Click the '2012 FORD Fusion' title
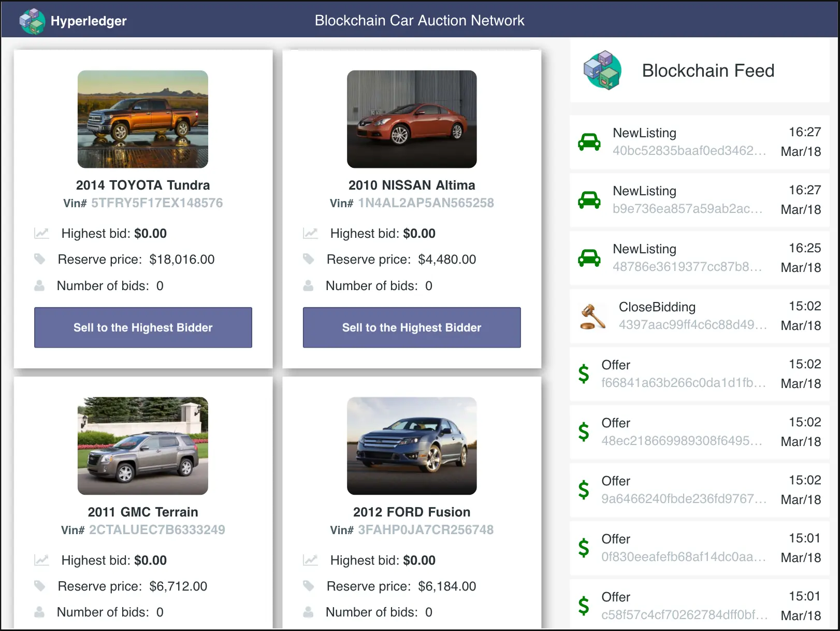 pyautogui.click(x=412, y=512)
